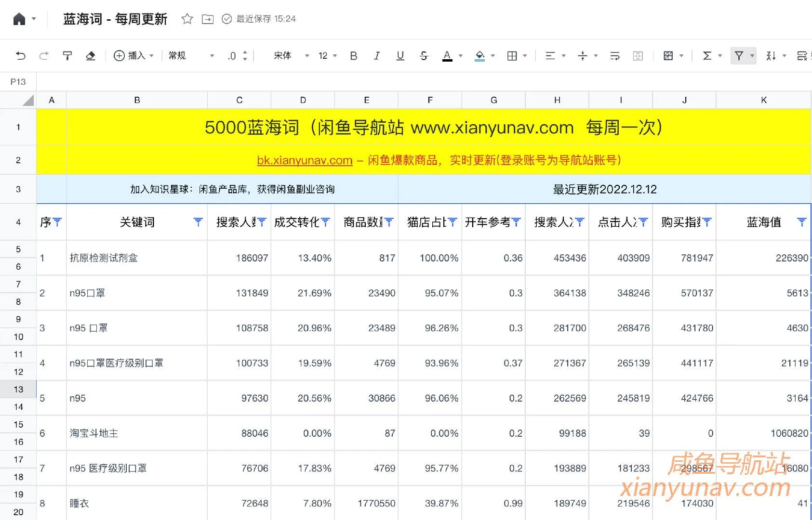Apply strikethrough formatting
The width and height of the screenshot is (812, 520).
pyautogui.click(x=424, y=56)
